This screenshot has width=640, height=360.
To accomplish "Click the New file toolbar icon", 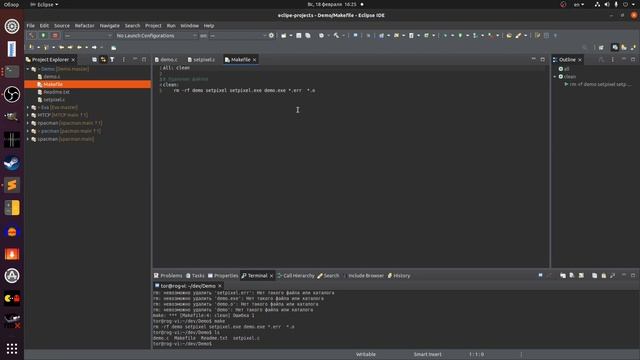I will [284, 36].
